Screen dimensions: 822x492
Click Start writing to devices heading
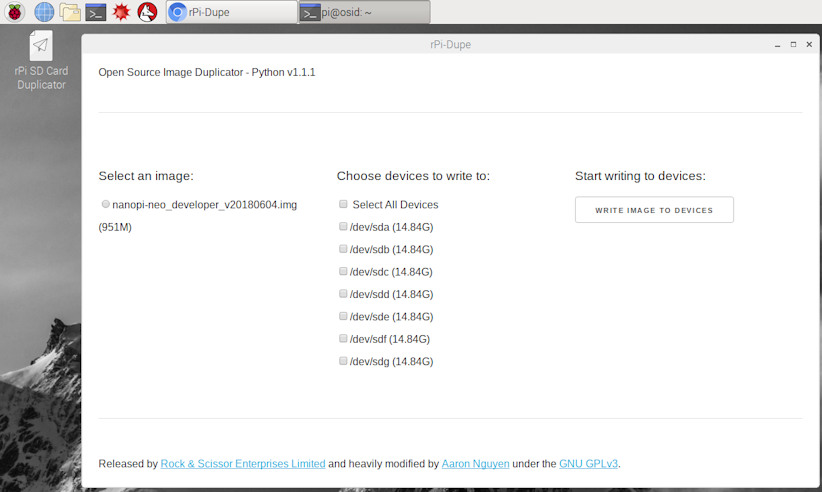(x=641, y=176)
